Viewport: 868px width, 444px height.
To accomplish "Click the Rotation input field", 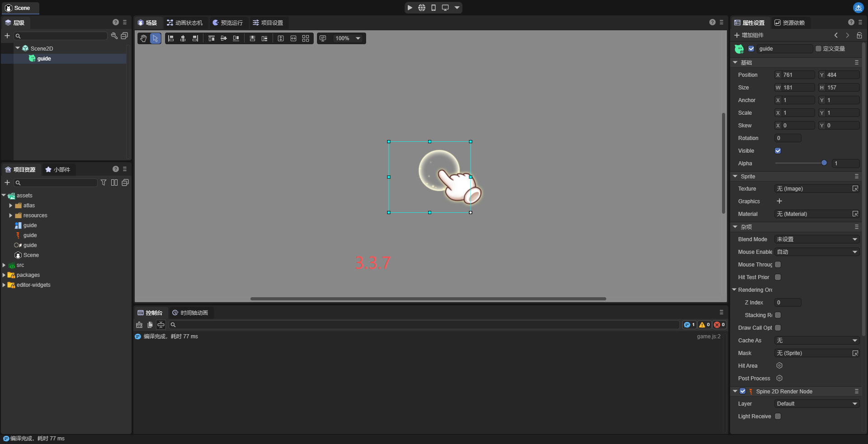I will [x=788, y=138].
